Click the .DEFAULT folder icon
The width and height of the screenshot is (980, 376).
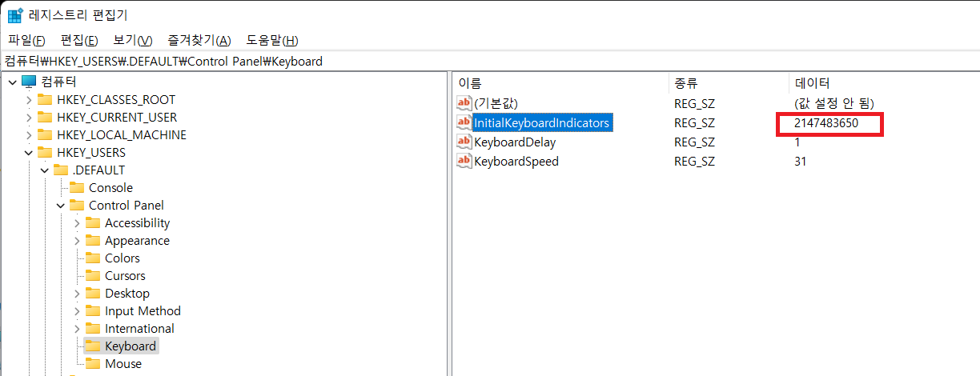[61, 170]
